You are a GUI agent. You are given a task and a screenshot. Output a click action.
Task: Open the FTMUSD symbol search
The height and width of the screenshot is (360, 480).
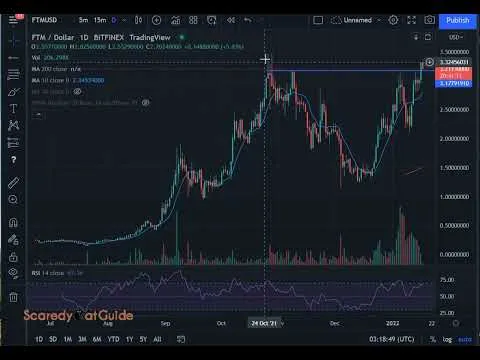(x=44, y=20)
